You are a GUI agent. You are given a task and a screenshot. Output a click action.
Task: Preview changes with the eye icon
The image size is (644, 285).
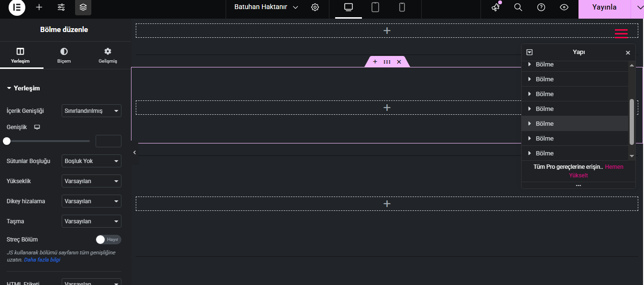click(564, 7)
